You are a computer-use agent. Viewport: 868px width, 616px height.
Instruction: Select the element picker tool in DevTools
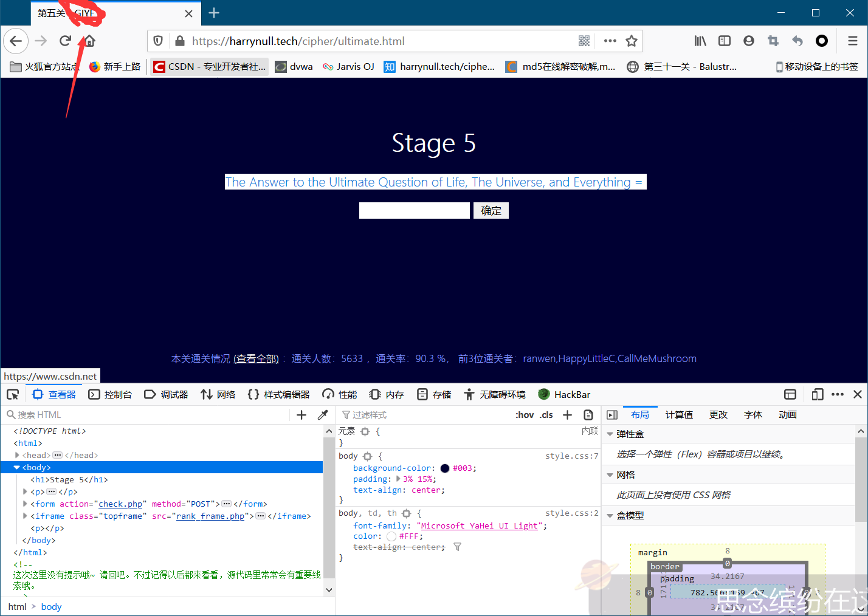[12, 394]
